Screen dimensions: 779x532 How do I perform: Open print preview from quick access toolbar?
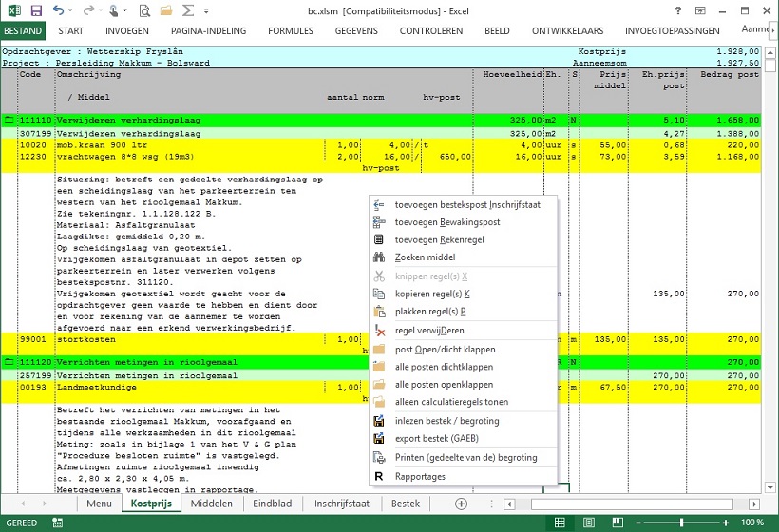pyautogui.click(x=143, y=11)
